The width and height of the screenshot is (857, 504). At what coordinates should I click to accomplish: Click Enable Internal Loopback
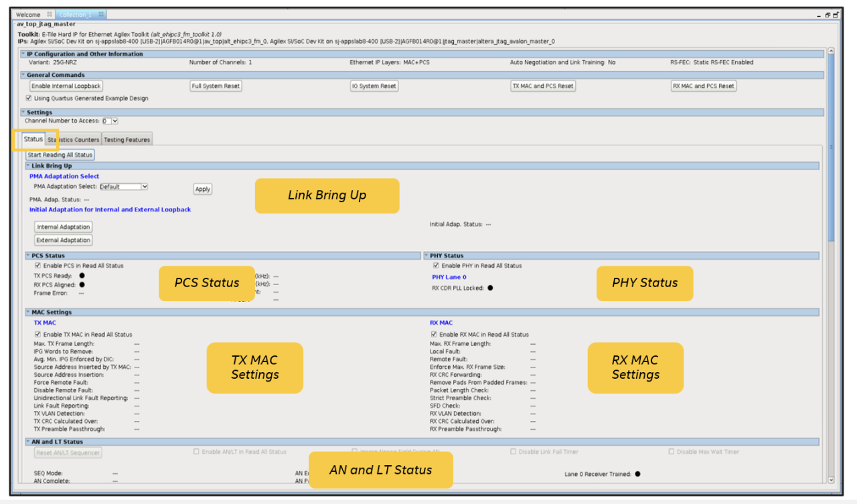pos(65,86)
